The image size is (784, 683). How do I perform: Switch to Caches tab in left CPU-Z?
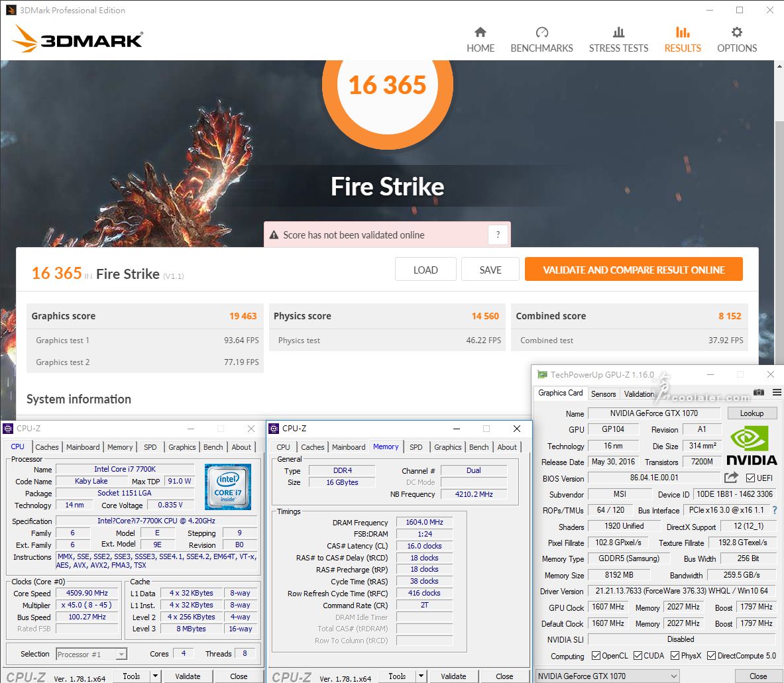tap(47, 447)
